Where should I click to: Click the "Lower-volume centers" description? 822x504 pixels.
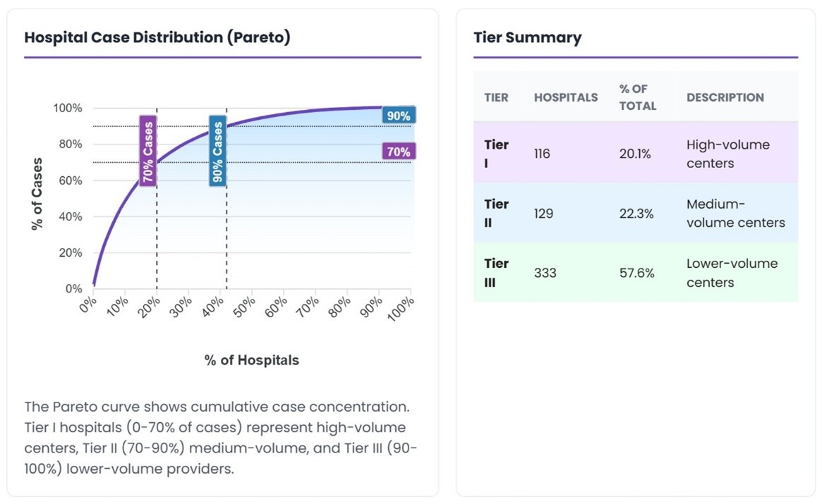[x=733, y=273]
